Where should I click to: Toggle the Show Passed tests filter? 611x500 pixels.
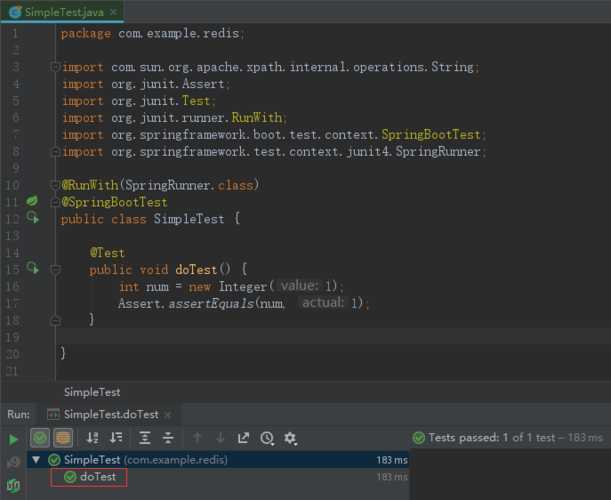click(40, 438)
